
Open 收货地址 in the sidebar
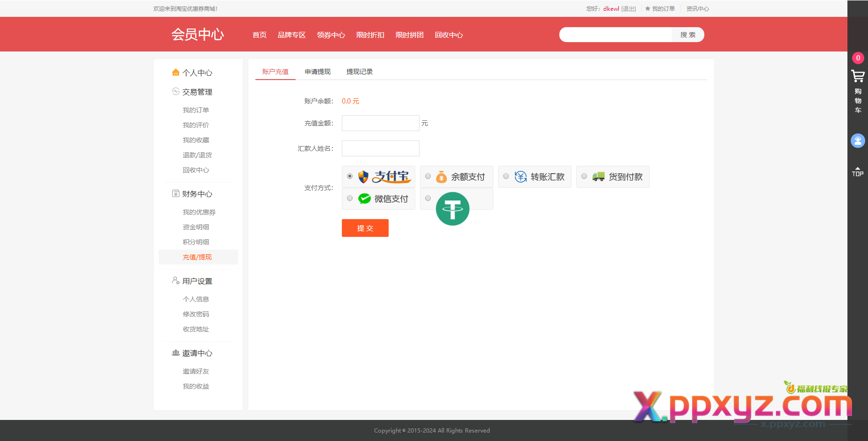(196, 329)
